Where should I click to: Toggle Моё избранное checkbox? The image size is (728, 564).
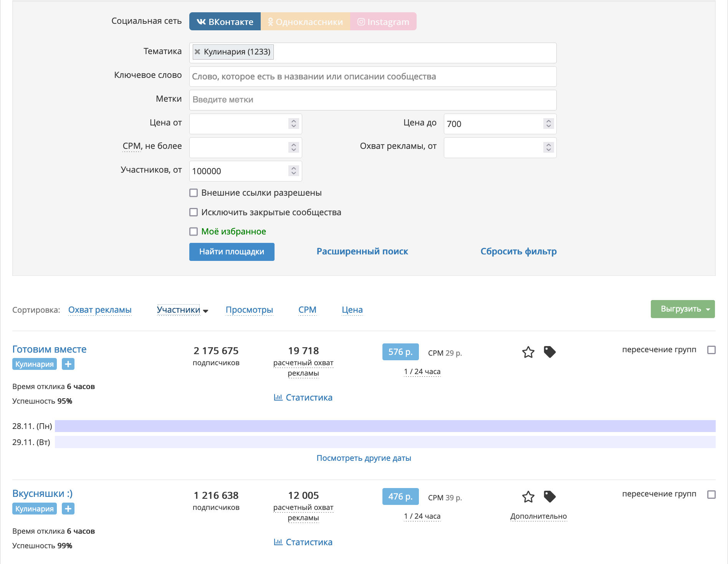tap(194, 231)
